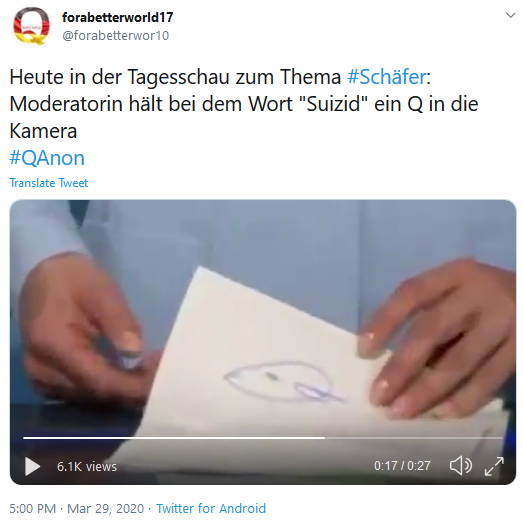523x530 pixels.
Task: Click the tweet body text
Action: coord(243,104)
